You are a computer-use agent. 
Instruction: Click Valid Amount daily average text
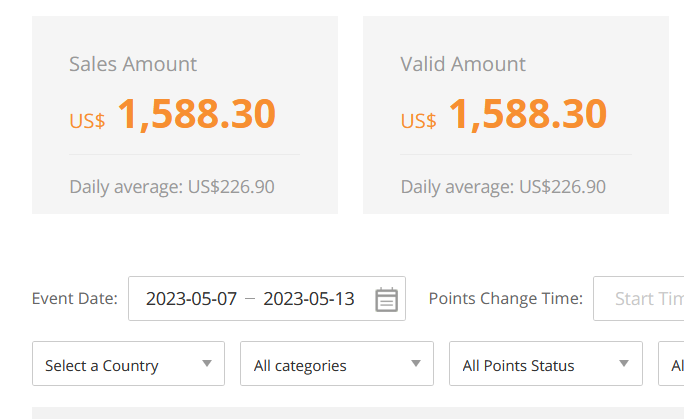[503, 187]
